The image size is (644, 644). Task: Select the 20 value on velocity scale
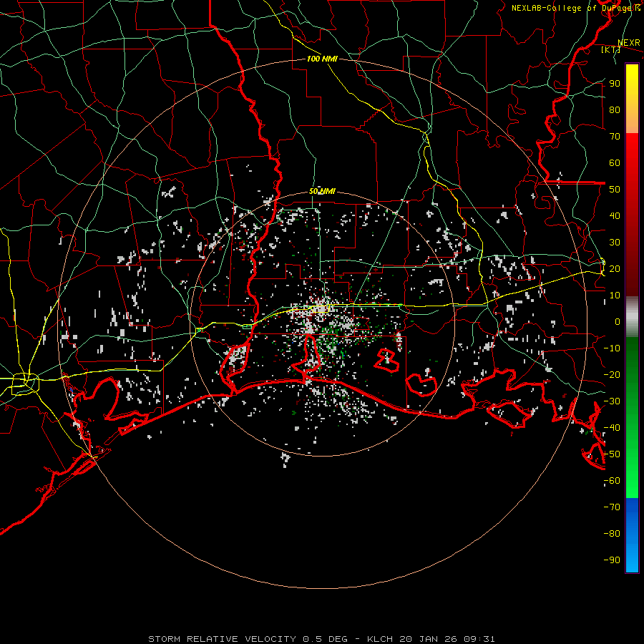coord(615,268)
